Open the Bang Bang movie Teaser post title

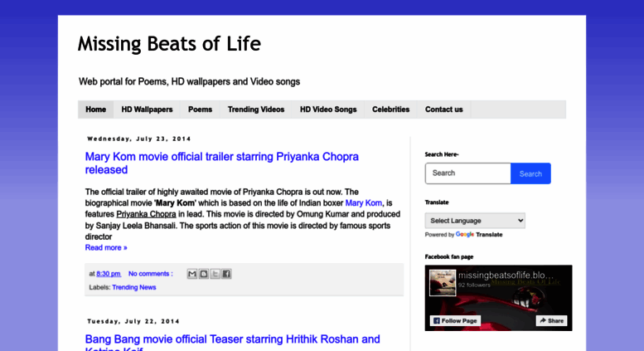tap(232, 343)
